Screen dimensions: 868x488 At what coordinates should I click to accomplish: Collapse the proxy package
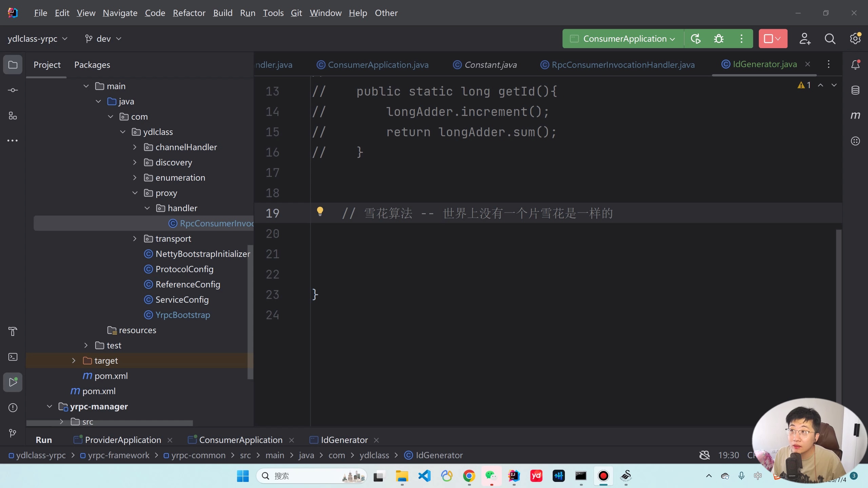coord(135,192)
